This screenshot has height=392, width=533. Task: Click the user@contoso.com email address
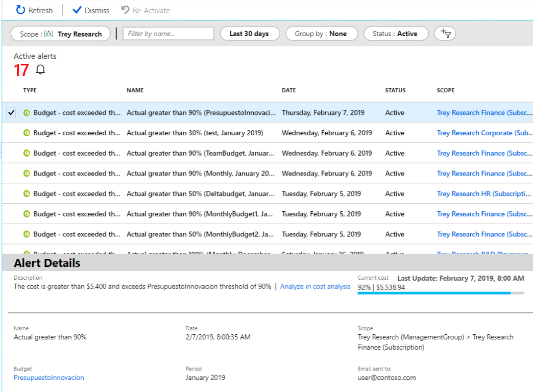pos(386,378)
